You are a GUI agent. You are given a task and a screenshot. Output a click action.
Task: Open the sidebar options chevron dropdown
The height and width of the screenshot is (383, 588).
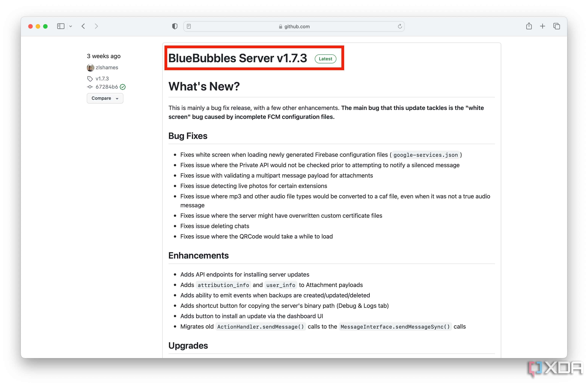pyautogui.click(x=71, y=26)
